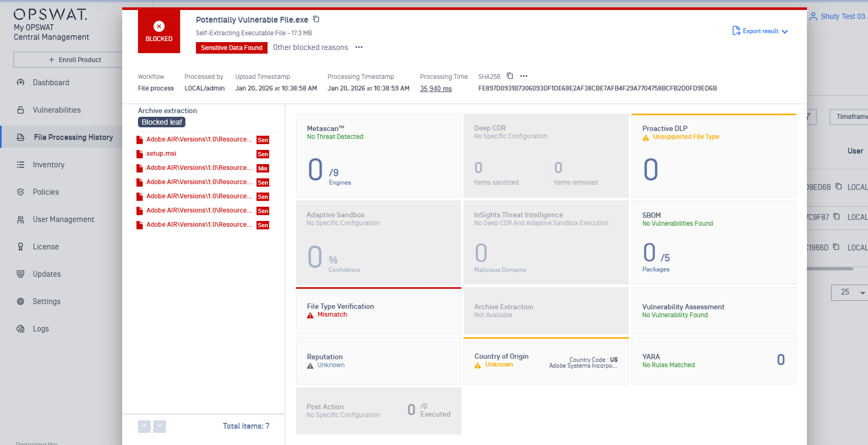Show other blocked reasons ellipsis
Image resolution: width=868 pixels, height=445 pixels.
point(359,47)
